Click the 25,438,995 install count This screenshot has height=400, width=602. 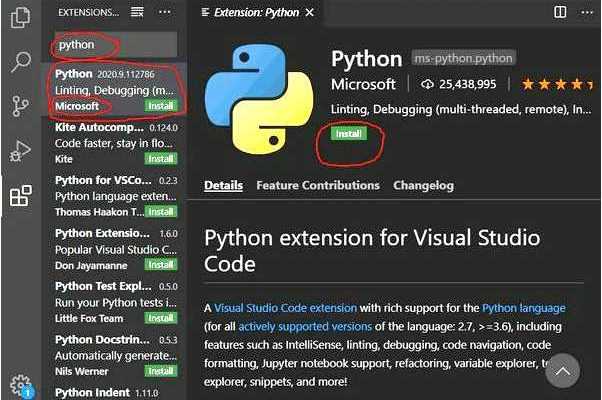[468, 84]
